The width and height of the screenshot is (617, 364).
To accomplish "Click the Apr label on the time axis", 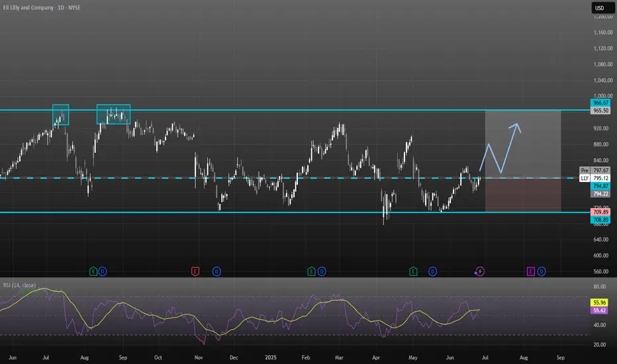I will (x=376, y=357).
